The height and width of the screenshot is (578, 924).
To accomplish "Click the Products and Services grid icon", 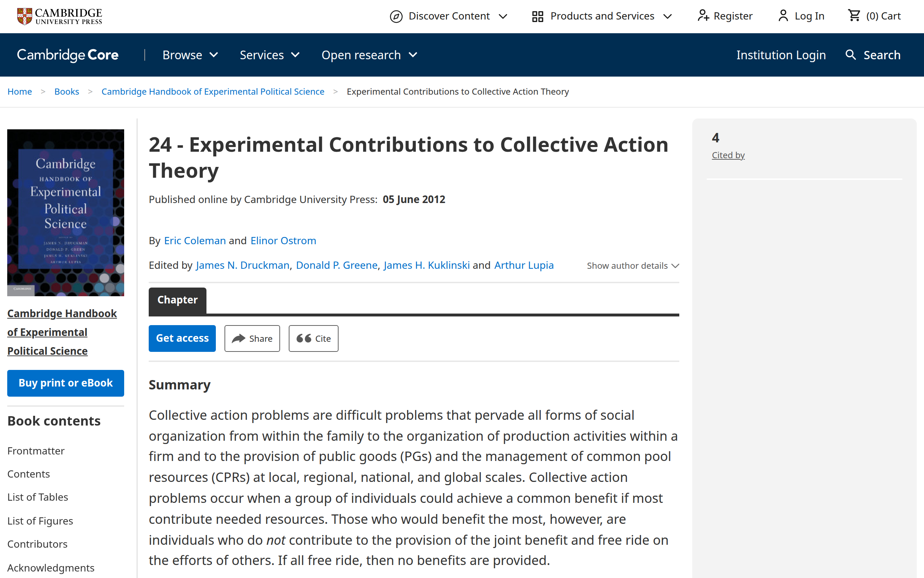I will coord(537,17).
